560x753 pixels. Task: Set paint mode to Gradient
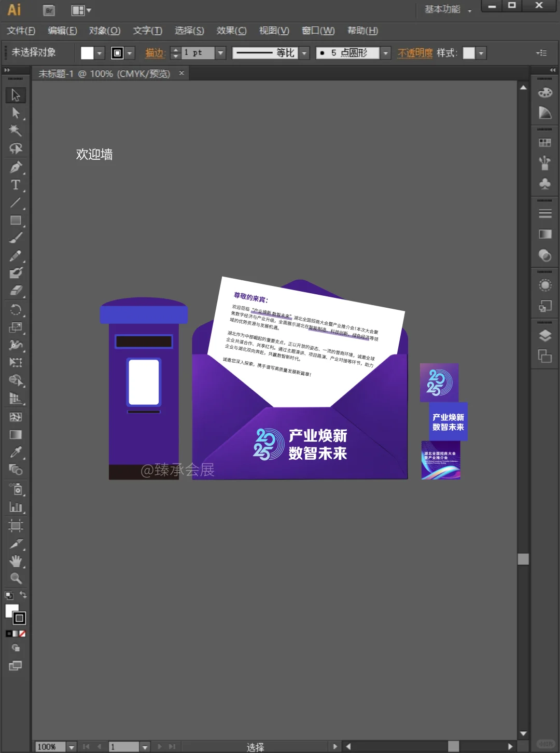16,634
